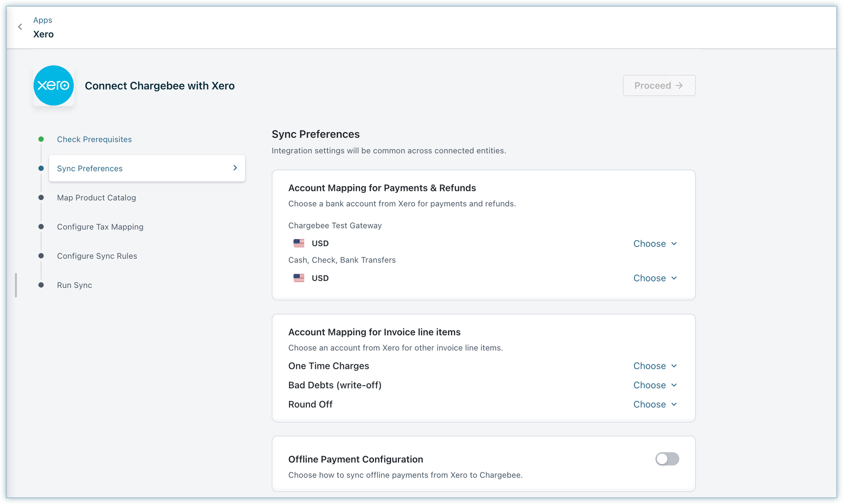The image size is (843, 504).
Task: Click the US flag under Cash, Check, Bank Transfers
Action: click(x=299, y=278)
